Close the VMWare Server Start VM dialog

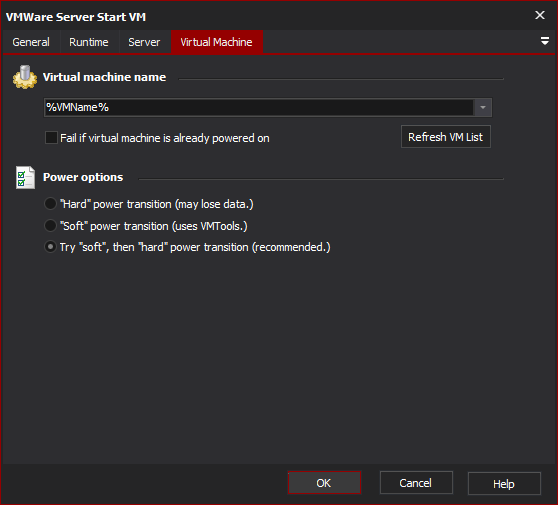point(539,15)
